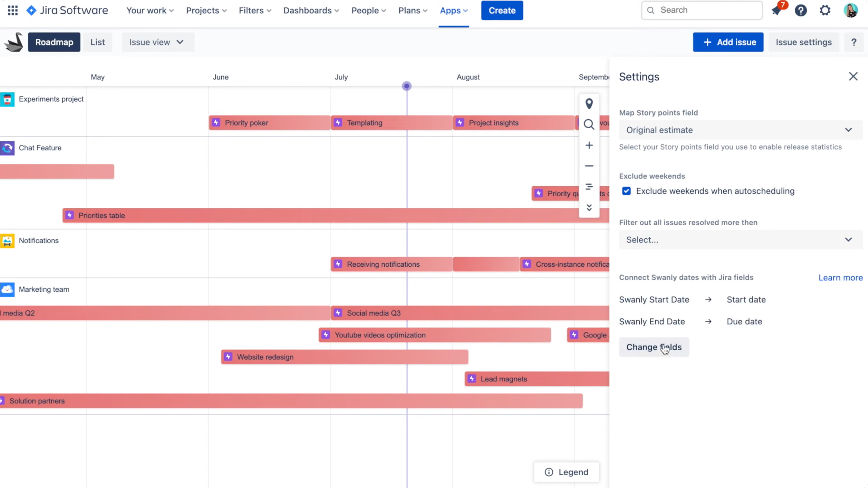
Task: Click the location pin icon in timeline toolbar
Action: [589, 104]
